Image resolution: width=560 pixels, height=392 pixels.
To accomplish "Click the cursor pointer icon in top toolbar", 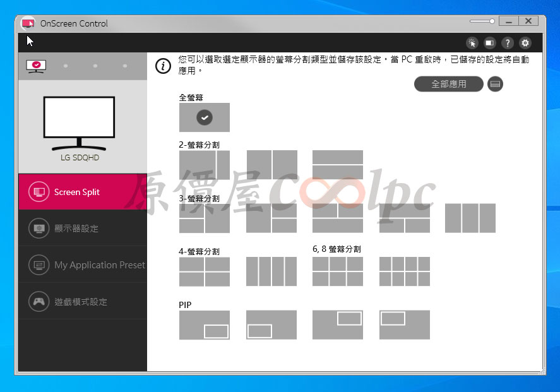I will 472,43.
